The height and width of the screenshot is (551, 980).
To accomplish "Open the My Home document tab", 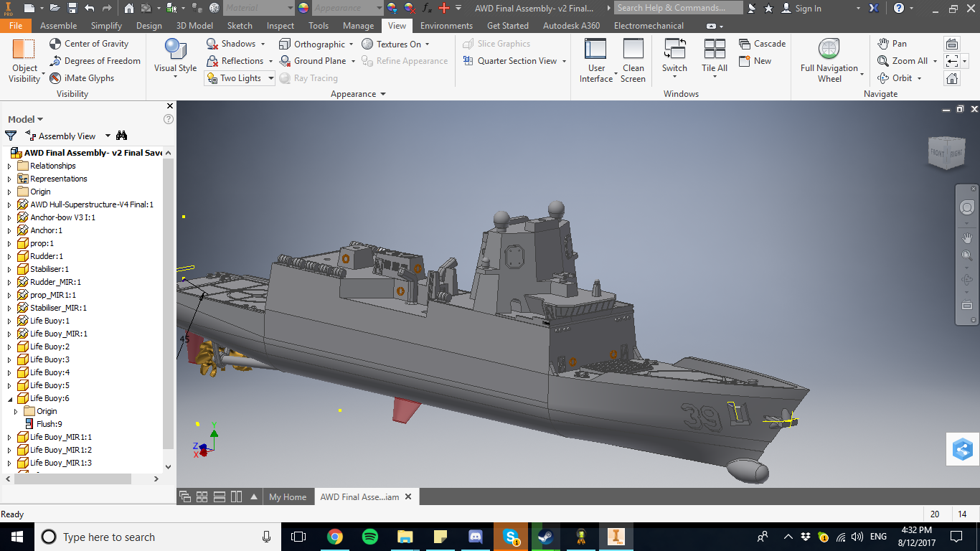I will pos(288,496).
